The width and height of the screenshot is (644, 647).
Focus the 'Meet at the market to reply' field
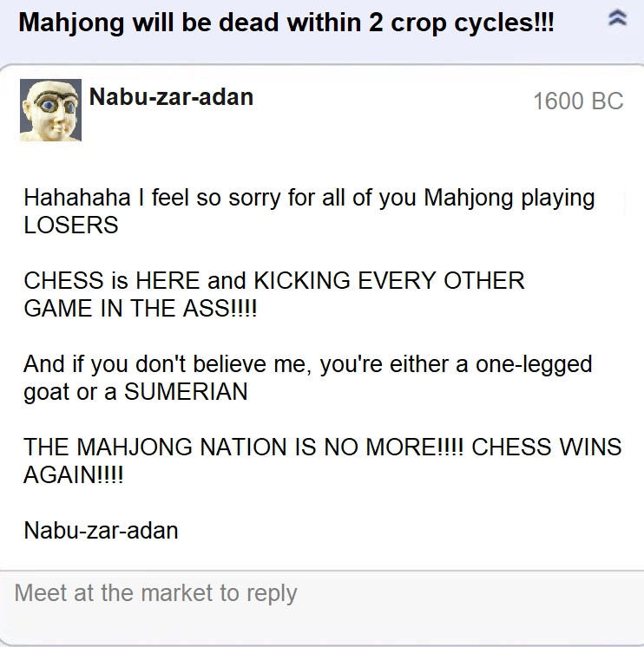[322, 607]
